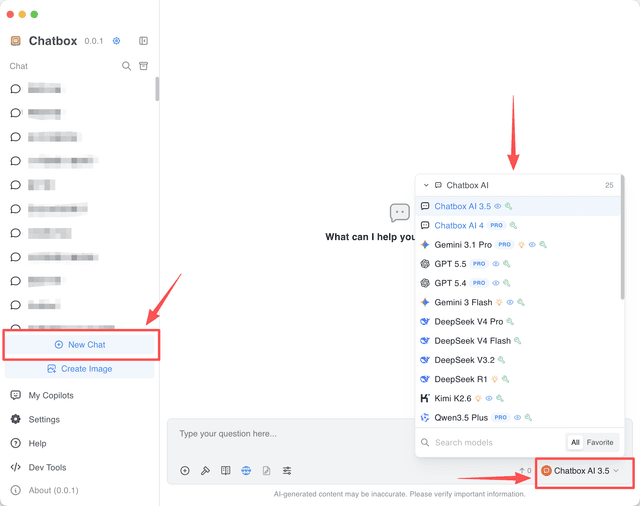This screenshot has height=506, width=640.
Task: Click the Chatbox app logo icon
Action: [x=16, y=41]
